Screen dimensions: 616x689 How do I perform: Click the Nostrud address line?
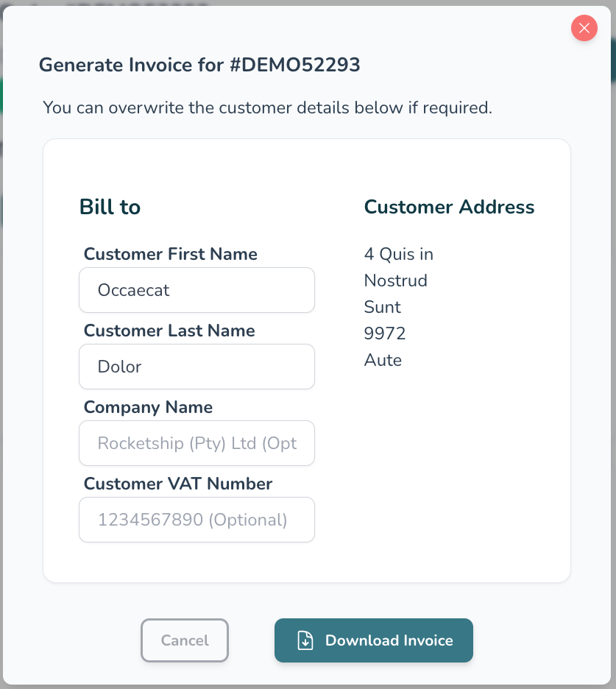pos(395,280)
